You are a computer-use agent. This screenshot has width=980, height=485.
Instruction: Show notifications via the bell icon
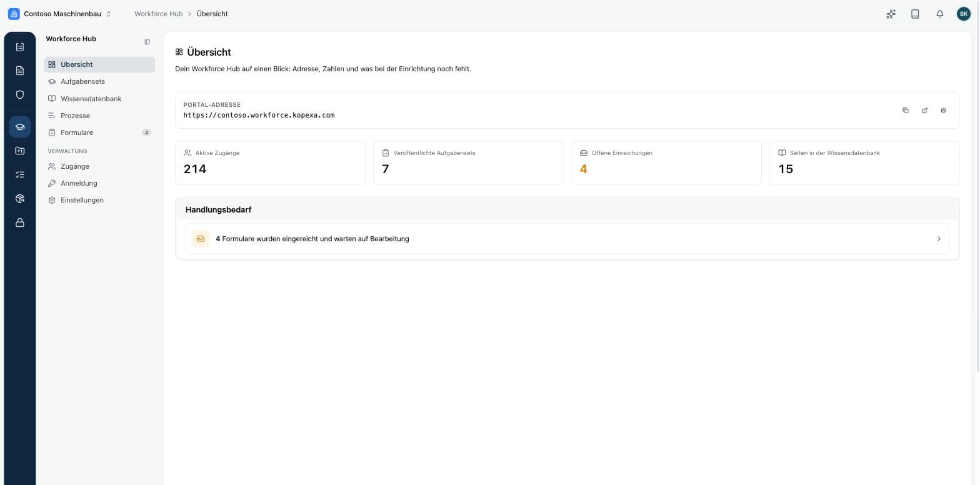click(939, 14)
